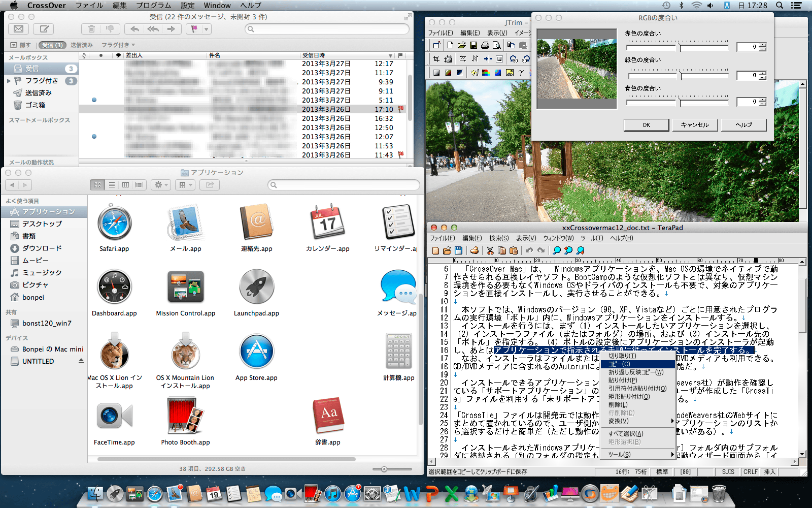Image resolution: width=812 pixels, height=508 pixels.
Task: Open the Finder gear action dropdown
Action: pyautogui.click(x=161, y=185)
